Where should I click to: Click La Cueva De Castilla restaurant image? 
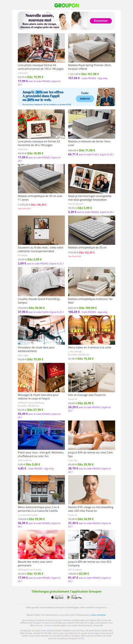pos(41,490)
